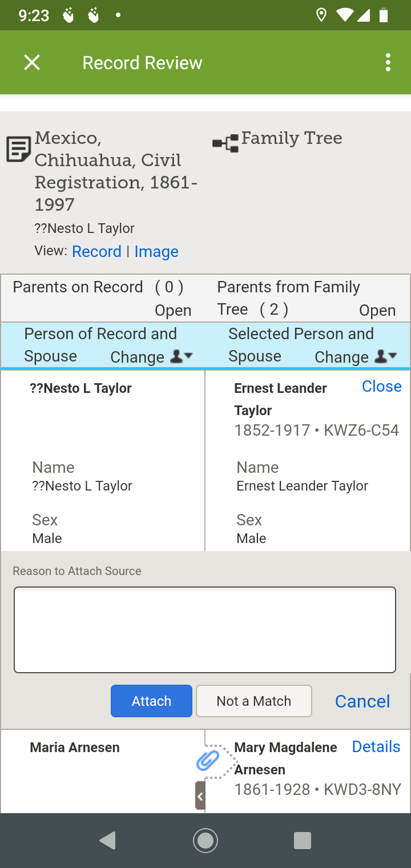Open Parents on Record section
Viewport: 411px width, 868px height.
[173, 310]
